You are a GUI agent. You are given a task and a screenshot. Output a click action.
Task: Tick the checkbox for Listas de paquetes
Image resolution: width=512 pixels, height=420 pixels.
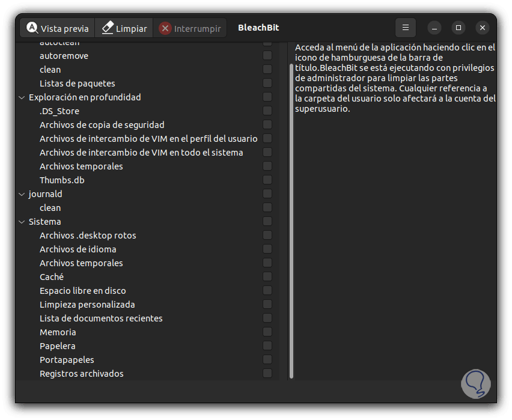pos(267,84)
